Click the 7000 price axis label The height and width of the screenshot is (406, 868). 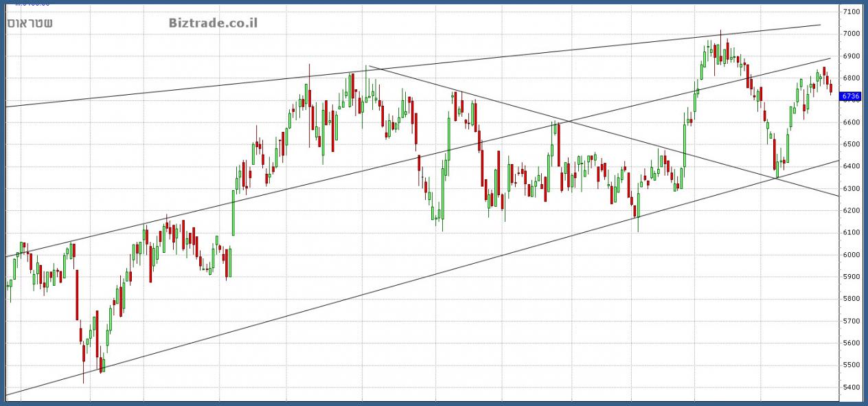(x=851, y=34)
